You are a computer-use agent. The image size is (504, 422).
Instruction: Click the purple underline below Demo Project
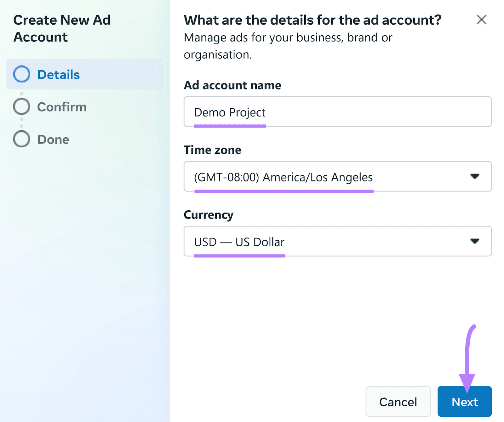(230, 126)
